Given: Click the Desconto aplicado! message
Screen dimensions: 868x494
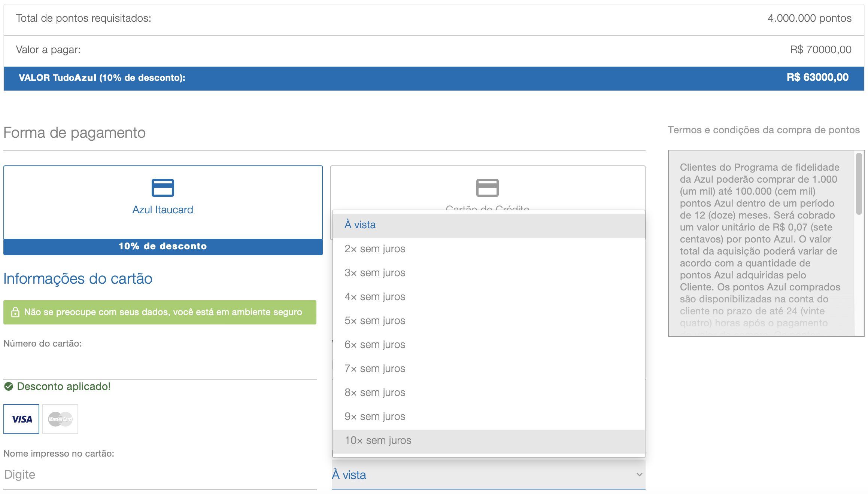Looking at the screenshot, I should click(64, 386).
